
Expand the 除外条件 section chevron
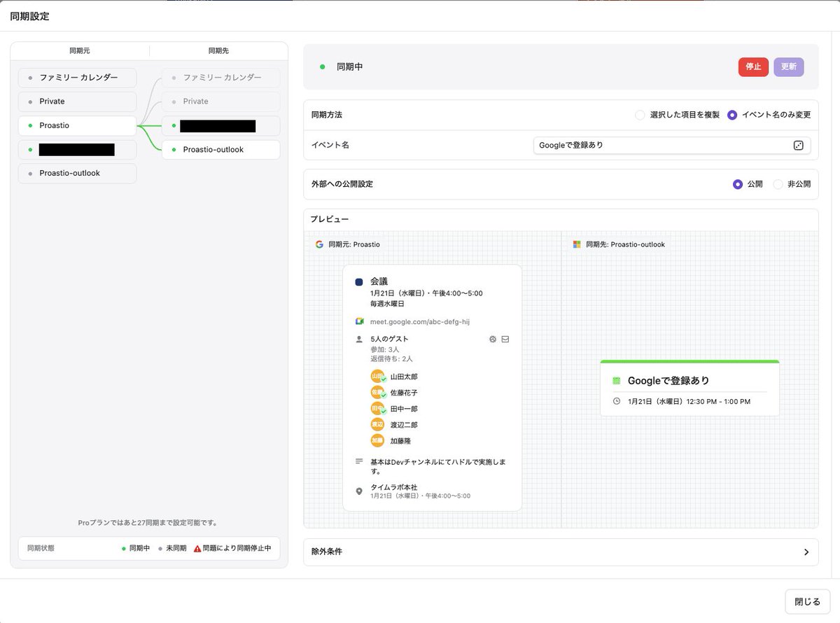806,552
